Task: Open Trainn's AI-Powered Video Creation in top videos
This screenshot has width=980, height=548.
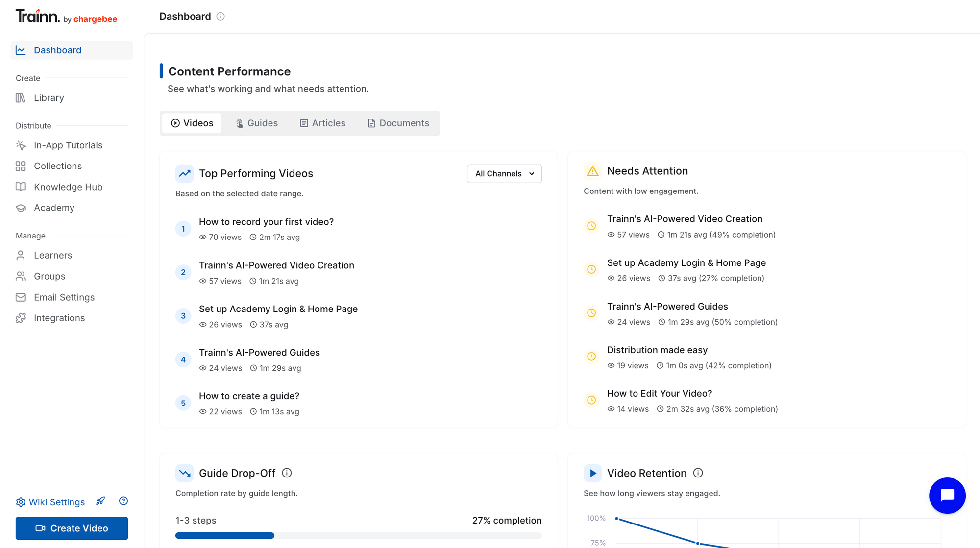Action: click(276, 265)
